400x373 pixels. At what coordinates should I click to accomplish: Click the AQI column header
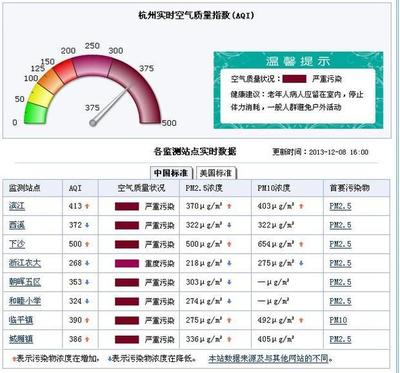tap(75, 188)
